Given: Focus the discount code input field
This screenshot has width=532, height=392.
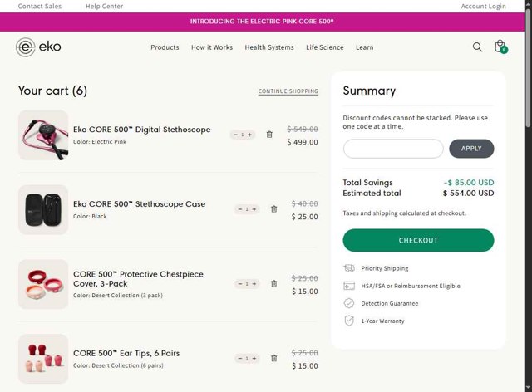Looking at the screenshot, I should click(393, 149).
